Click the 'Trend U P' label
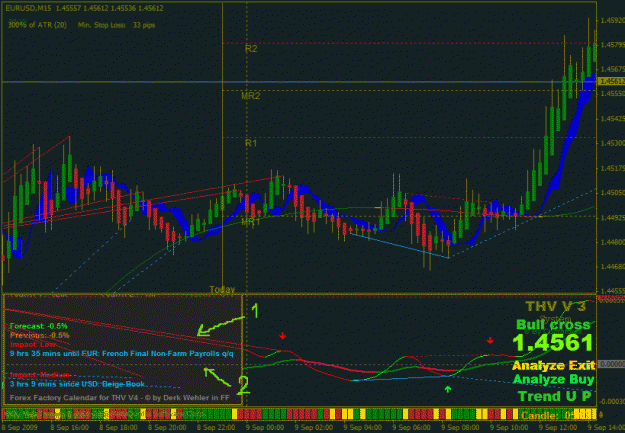This screenshot has height=433, width=625. click(x=554, y=396)
